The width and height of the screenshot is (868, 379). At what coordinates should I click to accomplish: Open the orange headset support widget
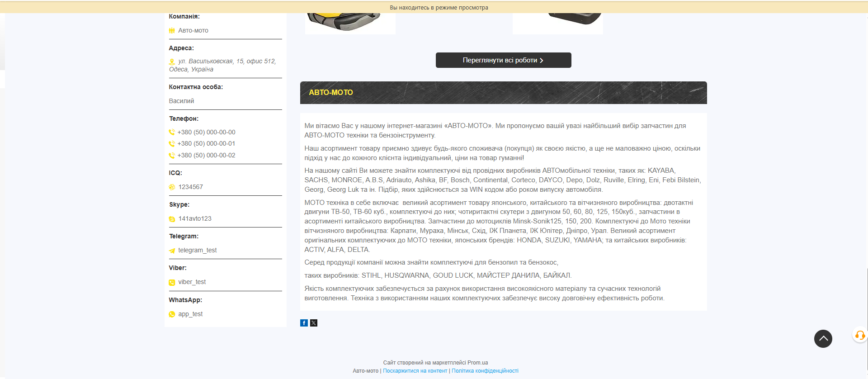(x=860, y=335)
